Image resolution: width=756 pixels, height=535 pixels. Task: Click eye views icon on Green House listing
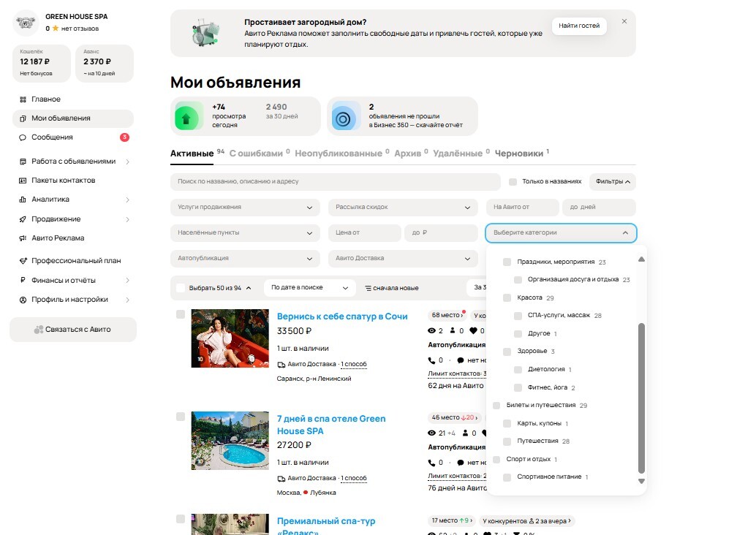[x=432, y=433]
